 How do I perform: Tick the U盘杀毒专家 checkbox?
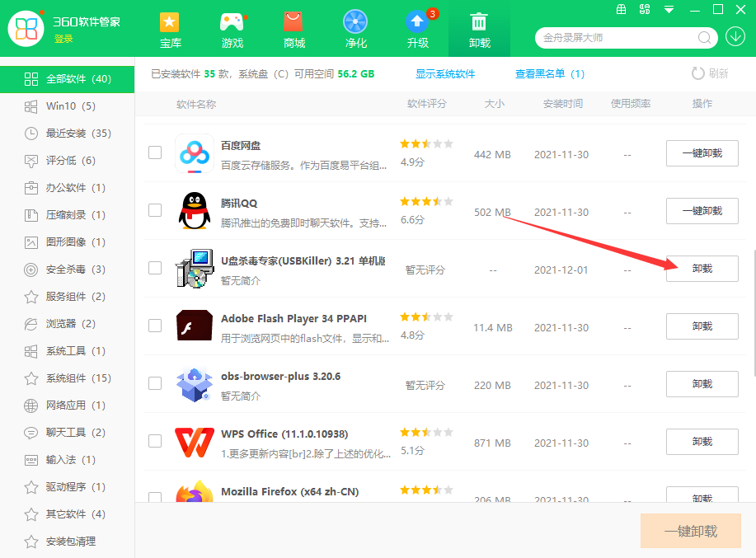click(155, 268)
